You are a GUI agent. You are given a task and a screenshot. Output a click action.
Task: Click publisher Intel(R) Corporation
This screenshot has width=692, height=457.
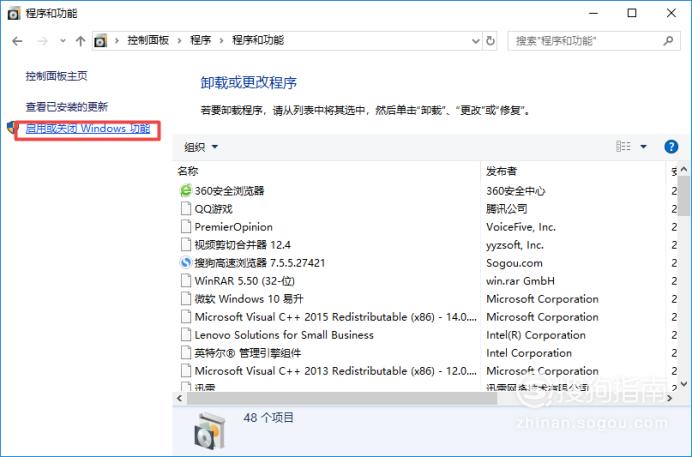point(536,335)
